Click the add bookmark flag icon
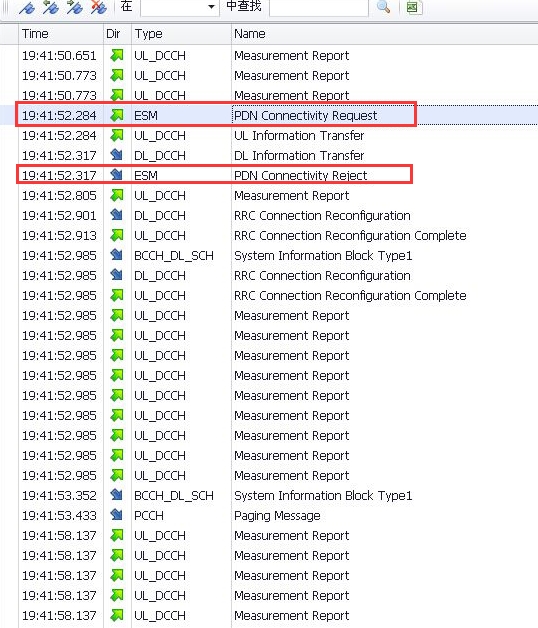Viewport: 538px width, 628px height. click(x=27, y=8)
